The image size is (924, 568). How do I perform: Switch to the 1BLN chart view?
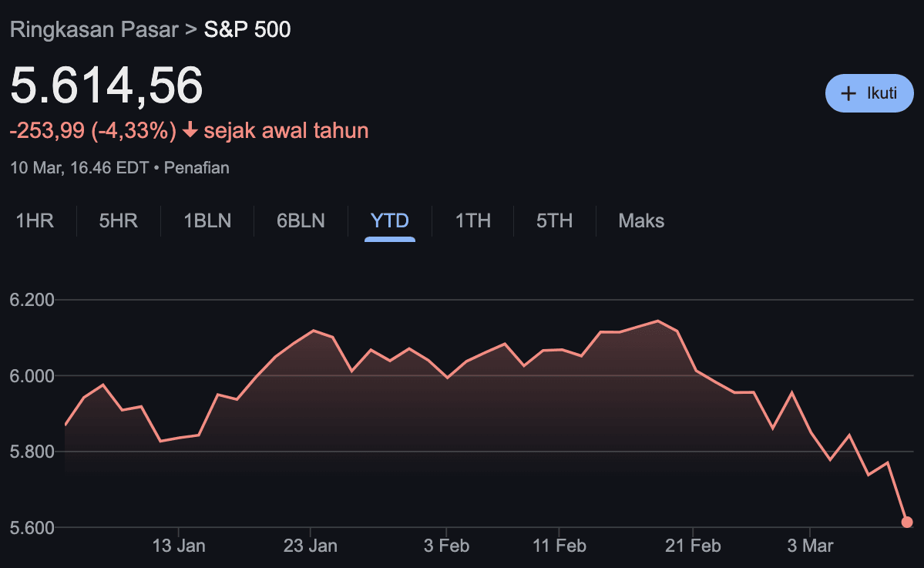point(207,221)
